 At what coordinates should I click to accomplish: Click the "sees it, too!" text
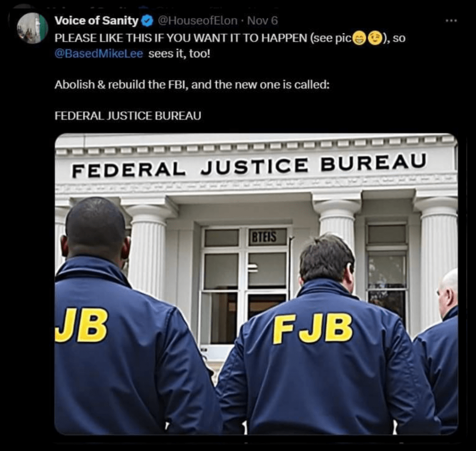tap(179, 53)
